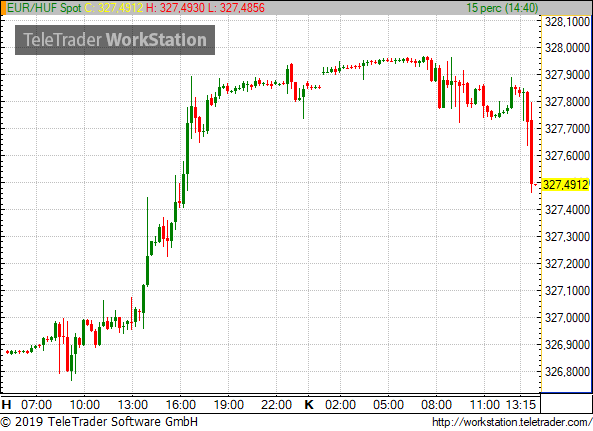Screen dimensions: 593x431
Task: Click the 328,0000 price axis label
Action: 567,48
